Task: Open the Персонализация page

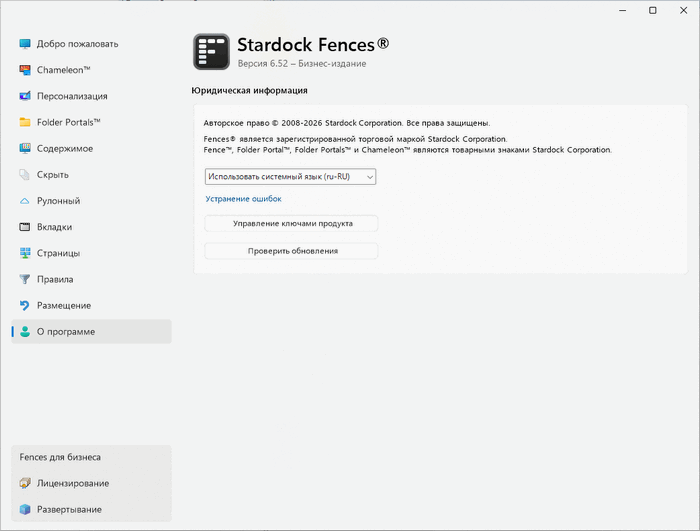Action: (92, 96)
